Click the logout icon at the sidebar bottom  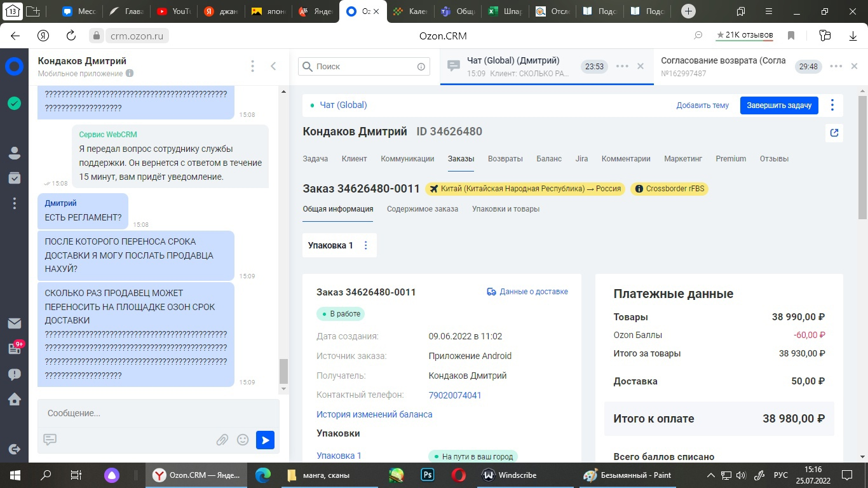[x=14, y=449]
